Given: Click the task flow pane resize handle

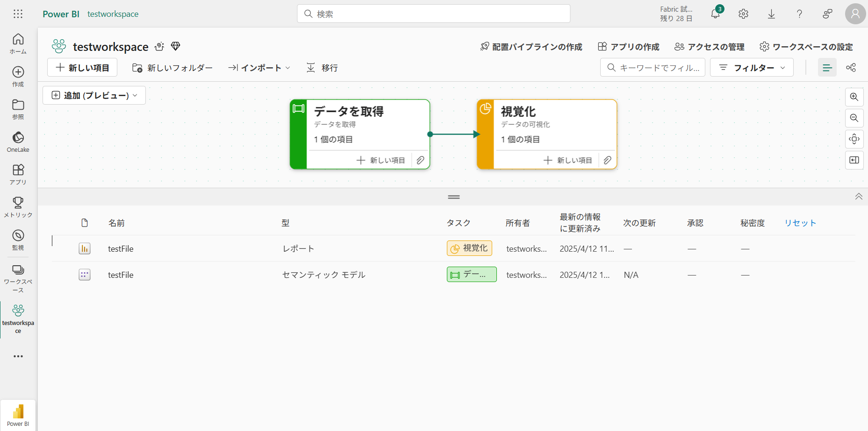Looking at the screenshot, I should [454, 197].
